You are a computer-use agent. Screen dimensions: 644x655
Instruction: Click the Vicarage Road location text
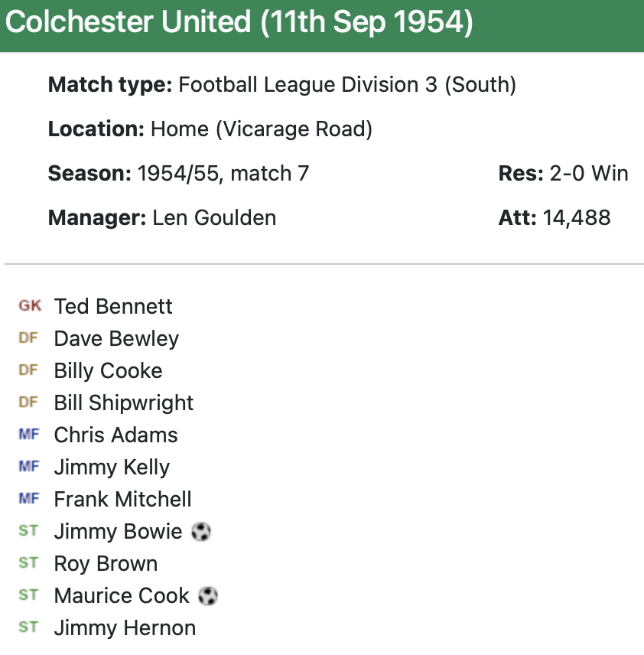coord(261,129)
